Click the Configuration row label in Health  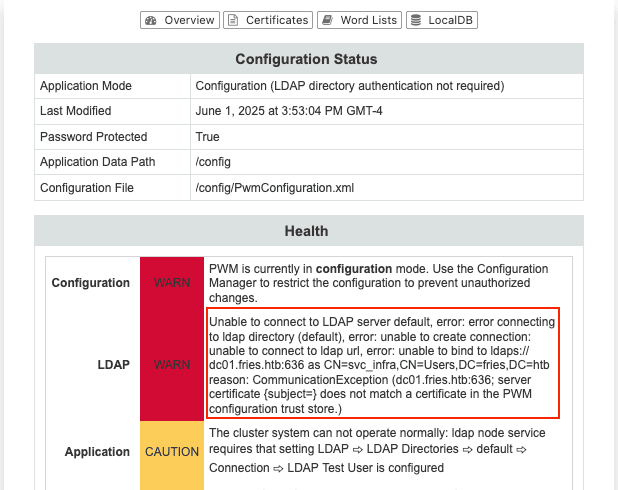(x=91, y=283)
